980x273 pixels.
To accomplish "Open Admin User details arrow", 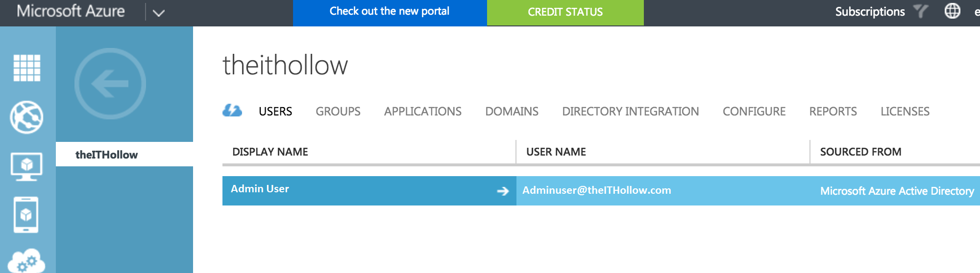I will pyautogui.click(x=503, y=191).
